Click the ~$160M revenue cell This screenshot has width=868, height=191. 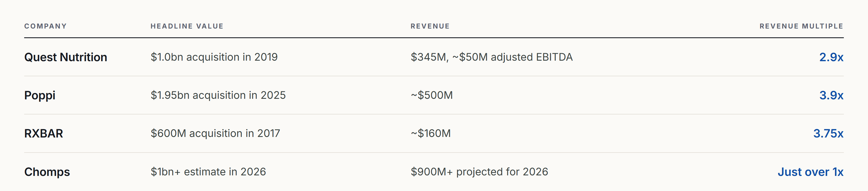pos(431,133)
